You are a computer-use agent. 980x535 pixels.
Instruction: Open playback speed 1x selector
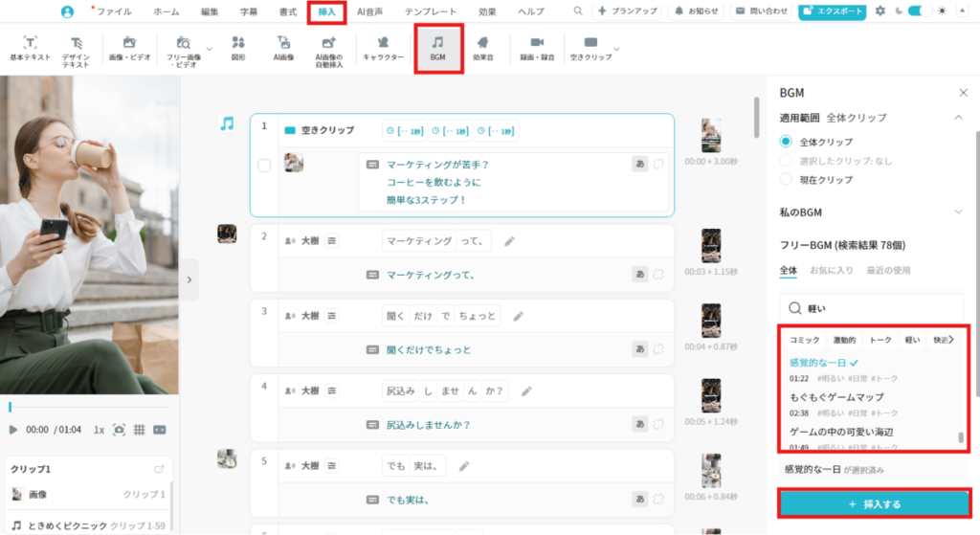(x=99, y=430)
